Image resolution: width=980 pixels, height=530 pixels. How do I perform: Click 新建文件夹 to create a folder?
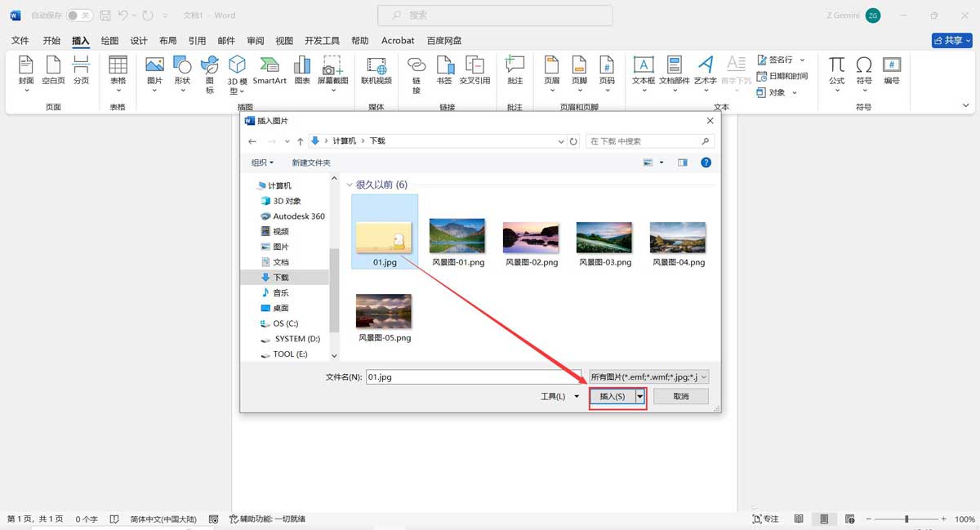pyautogui.click(x=310, y=163)
